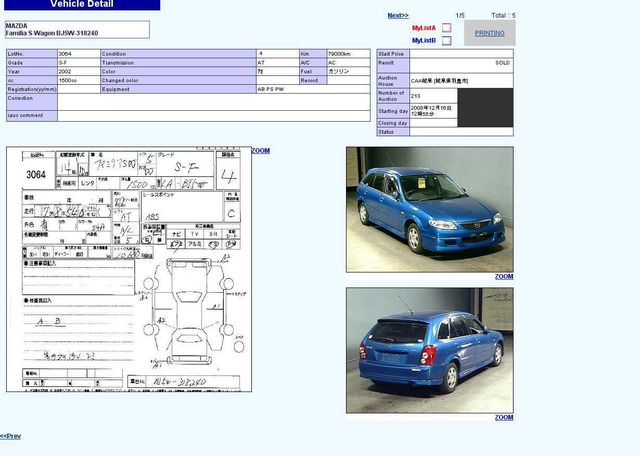This screenshot has width=640, height=456.
Task: Tick the MyListB checkbox
Action: click(x=447, y=40)
